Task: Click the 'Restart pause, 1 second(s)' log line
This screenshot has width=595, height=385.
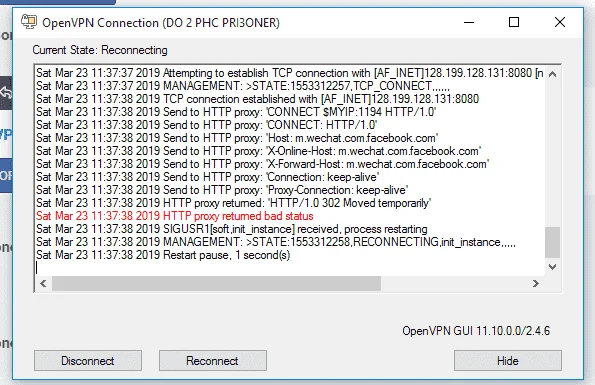Action: pyautogui.click(x=163, y=255)
